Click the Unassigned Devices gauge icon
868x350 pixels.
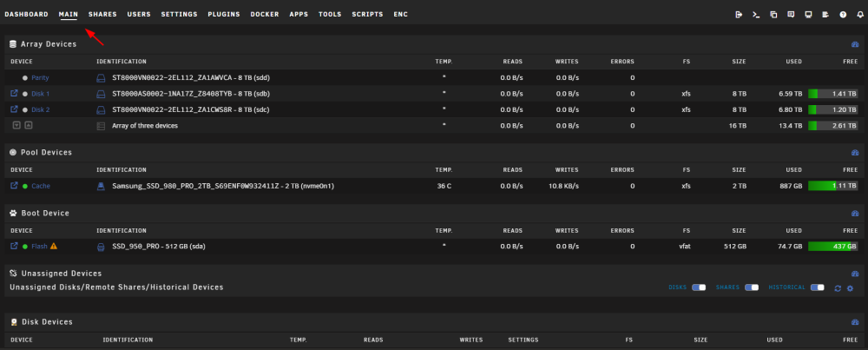pos(855,274)
